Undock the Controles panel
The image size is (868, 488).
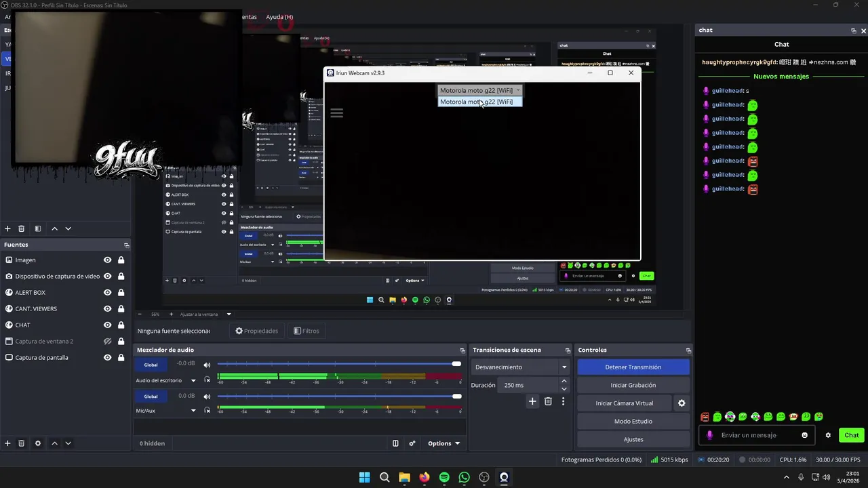tap(688, 350)
